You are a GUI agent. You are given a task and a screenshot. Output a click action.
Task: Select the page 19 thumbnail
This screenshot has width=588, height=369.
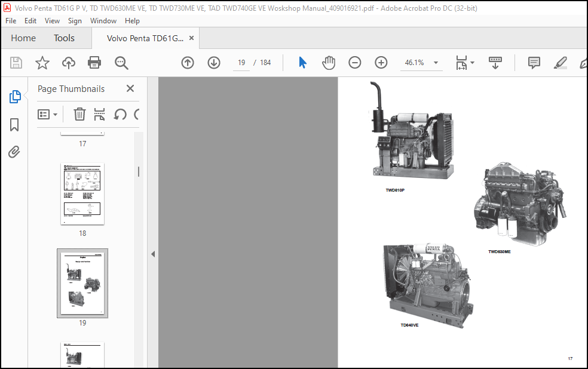point(82,283)
